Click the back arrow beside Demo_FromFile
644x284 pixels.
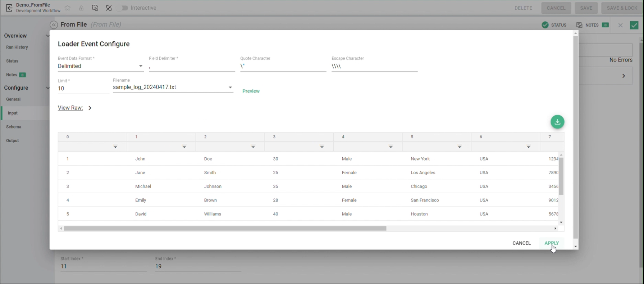[9, 8]
